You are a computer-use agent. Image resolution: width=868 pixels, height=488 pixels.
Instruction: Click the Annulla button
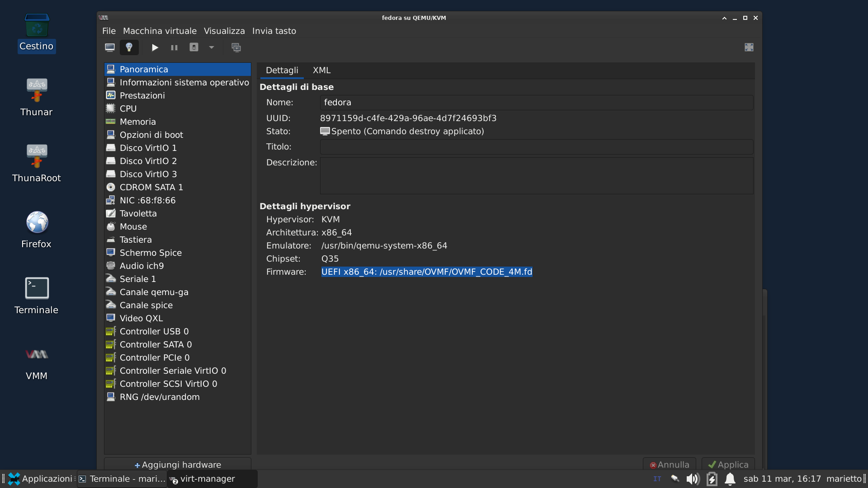pyautogui.click(x=670, y=464)
